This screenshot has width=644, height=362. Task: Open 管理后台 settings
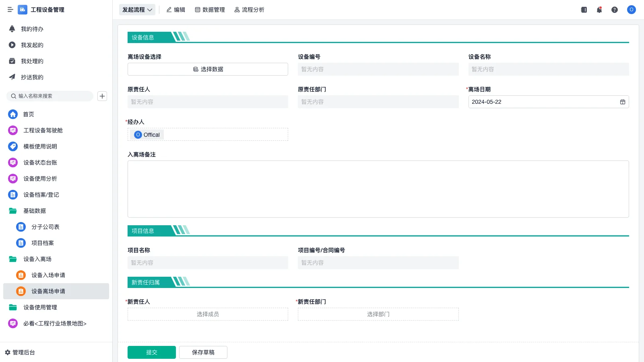click(20, 352)
